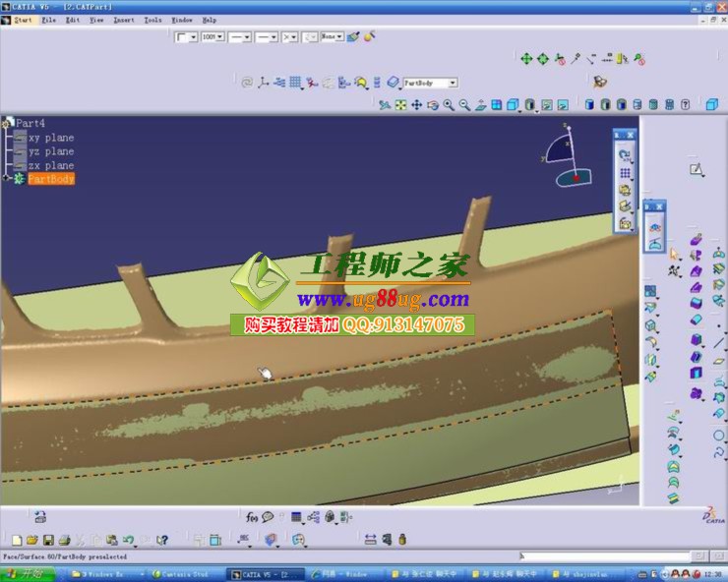The width and height of the screenshot is (728, 582).
Task: Click the dotted grid icon in floating toolbar
Action: click(x=625, y=174)
